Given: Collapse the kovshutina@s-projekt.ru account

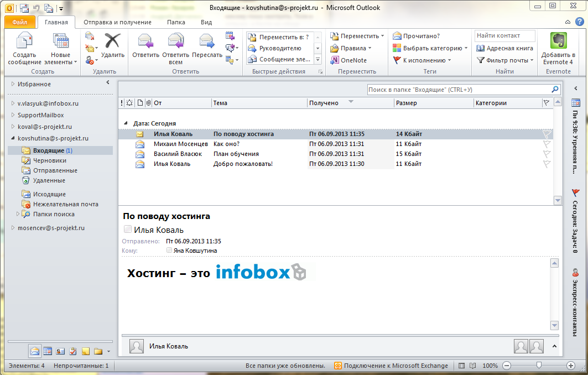Looking at the screenshot, I should point(13,138).
